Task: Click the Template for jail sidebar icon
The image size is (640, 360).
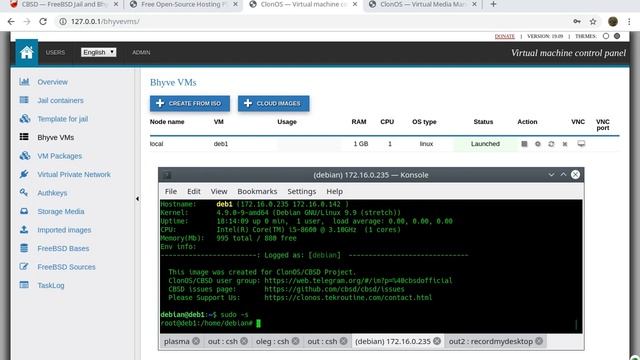Action: pos(24,118)
